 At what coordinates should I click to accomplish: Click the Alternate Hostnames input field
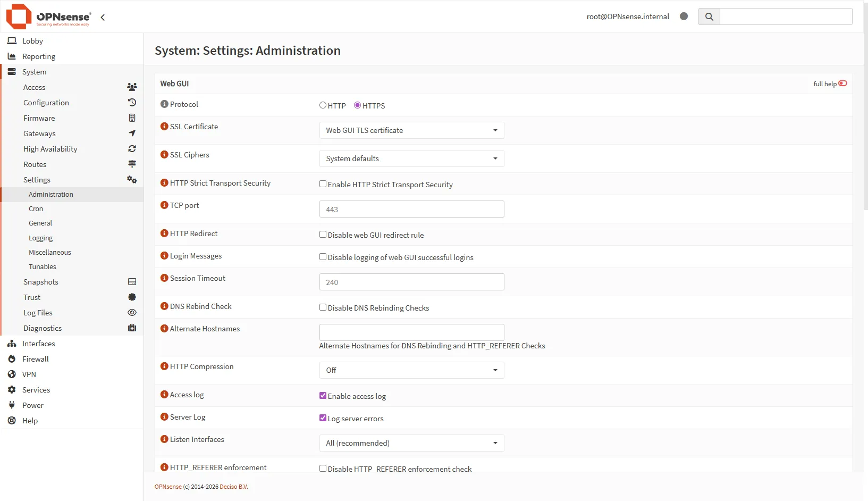411,332
